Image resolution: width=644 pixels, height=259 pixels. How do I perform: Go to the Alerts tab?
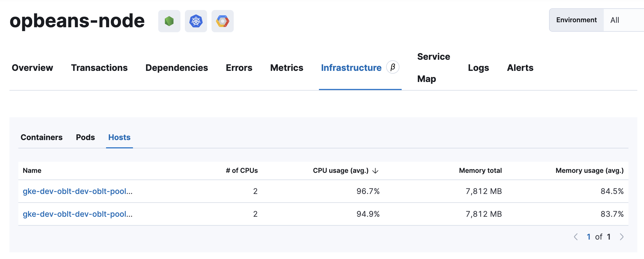coord(520,67)
